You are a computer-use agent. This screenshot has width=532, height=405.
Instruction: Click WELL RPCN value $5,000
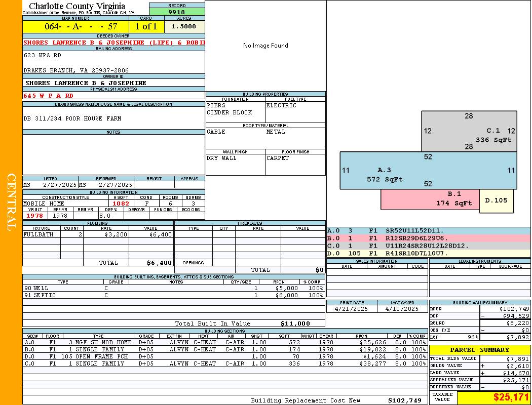tap(287, 288)
